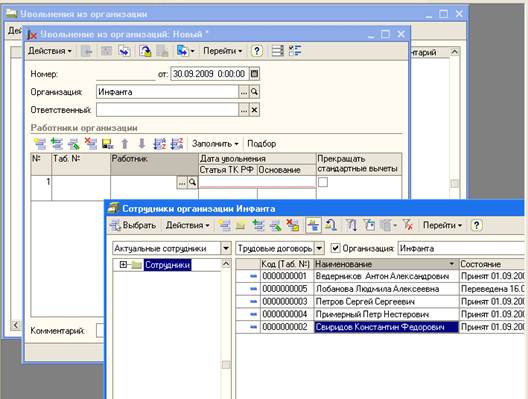Click the ellipsis select button in the Работник cell
Image resolution: width=528 pixels, height=399 pixels.
coord(182,182)
